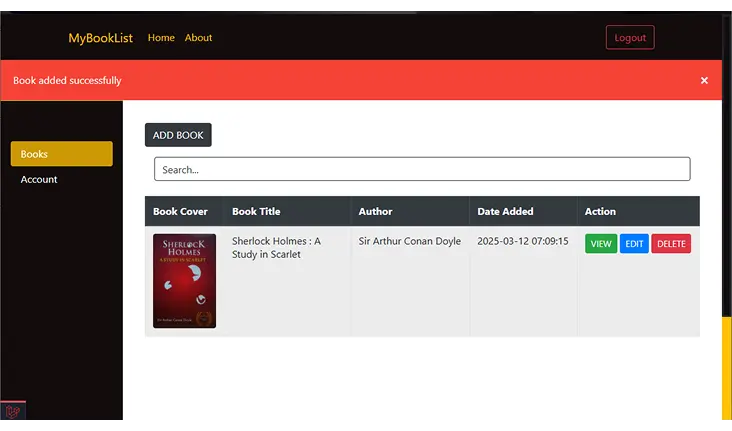
Task: Click the 'Sir Arthur Conan Doyle' author cell
Action: (410, 242)
